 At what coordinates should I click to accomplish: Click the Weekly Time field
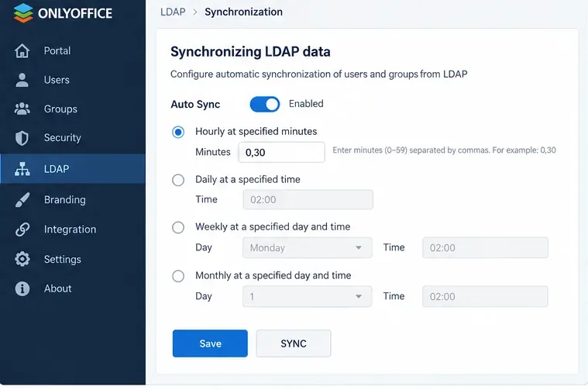[x=485, y=248]
